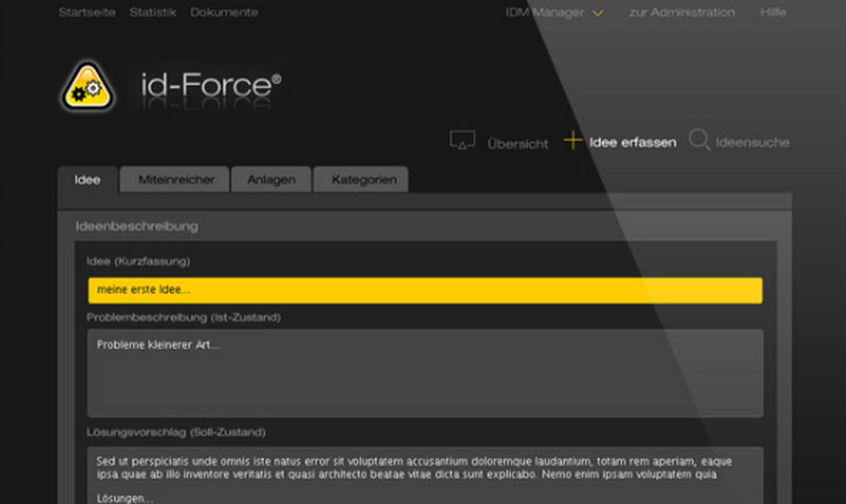The image size is (846, 504).
Task: Switch to the Miteinreicher tab
Action: pos(175,179)
